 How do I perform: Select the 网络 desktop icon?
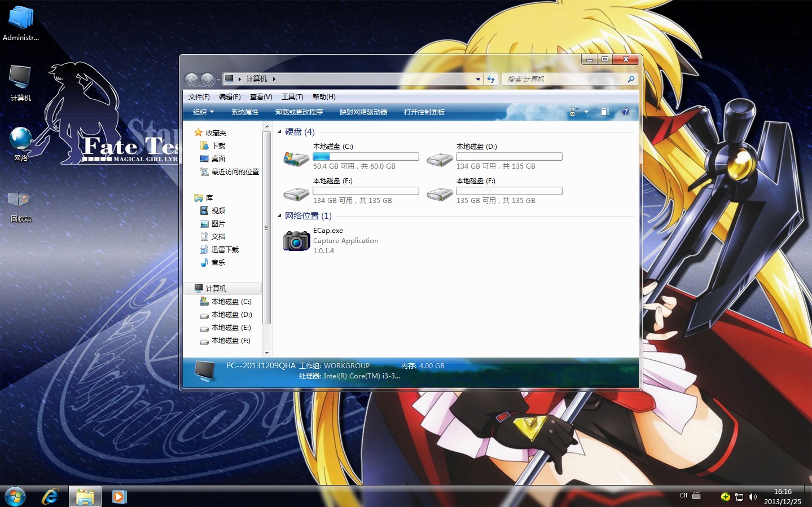coord(21,144)
